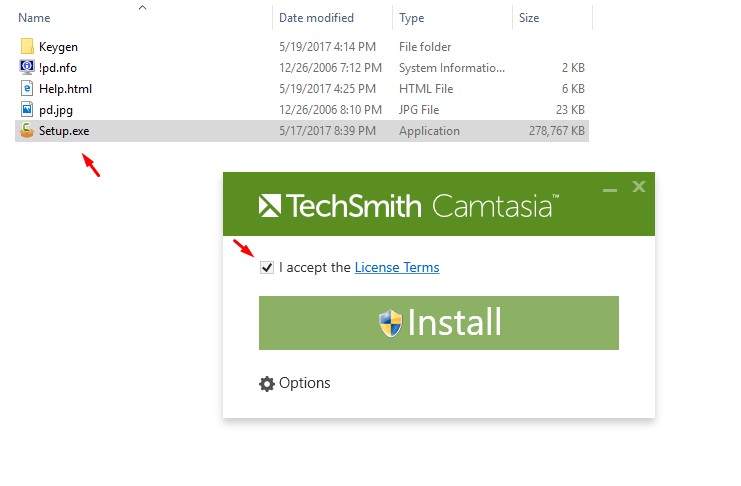This screenshot has width=741, height=486.
Task: Click the 12/26/2006 8:10 PM date cell
Action: [x=330, y=110]
